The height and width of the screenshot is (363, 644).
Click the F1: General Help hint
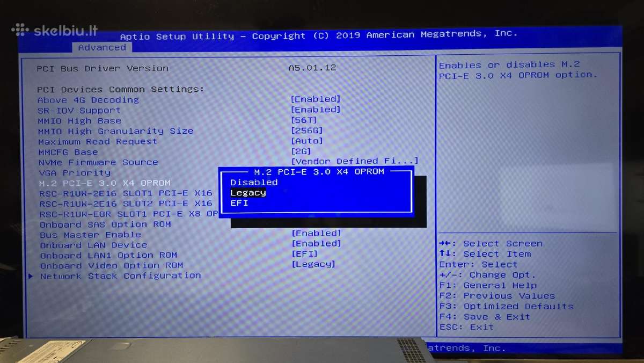coord(488,286)
